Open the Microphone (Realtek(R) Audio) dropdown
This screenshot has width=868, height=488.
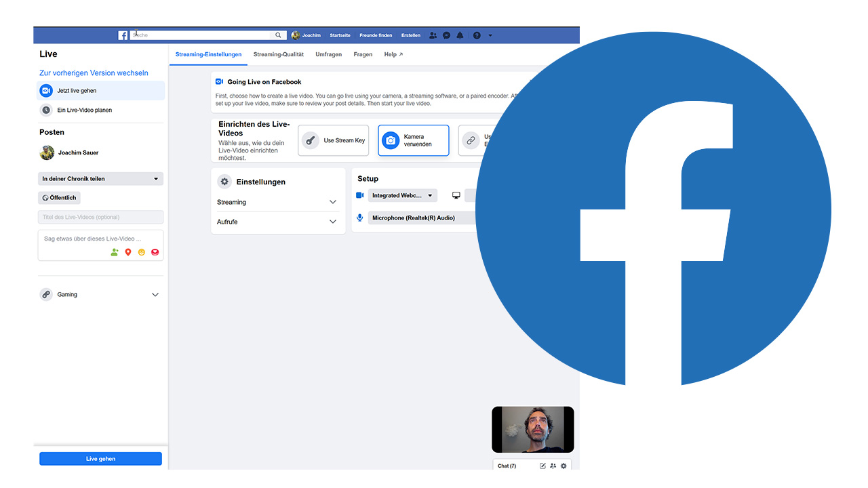pos(422,218)
